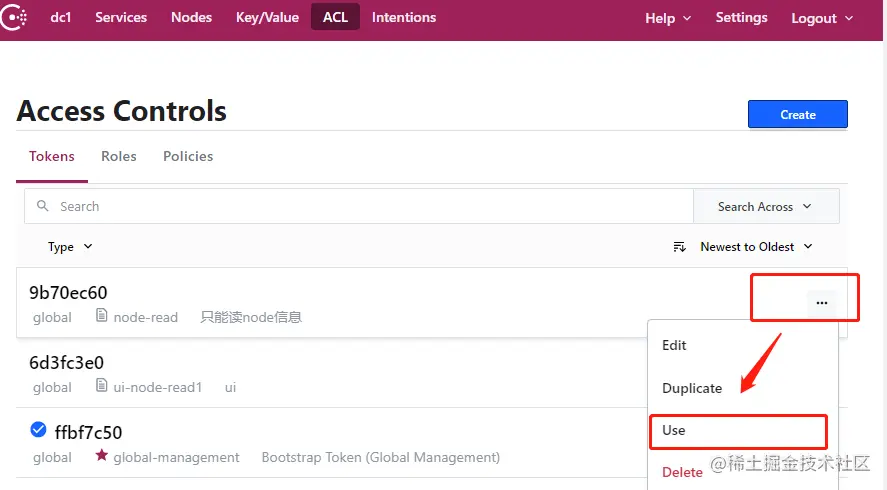Click the node-read policy document icon
The image size is (887, 490).
coord(101,315)
